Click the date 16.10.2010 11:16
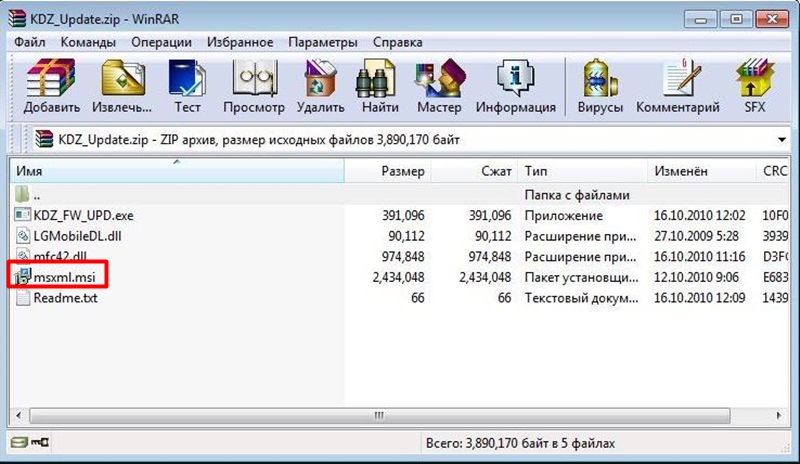 point(699,256)
